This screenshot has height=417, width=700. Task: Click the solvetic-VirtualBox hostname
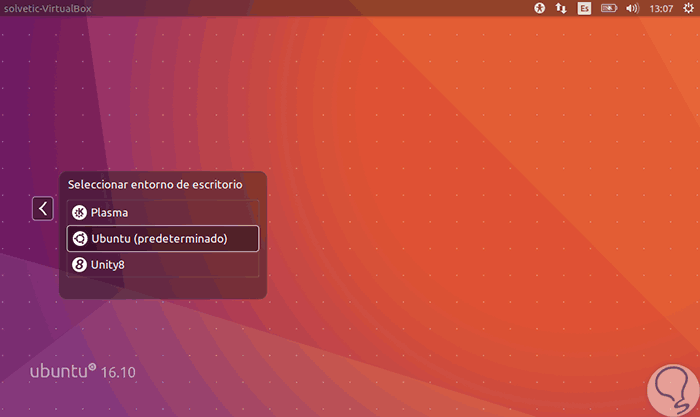point(48,8)
